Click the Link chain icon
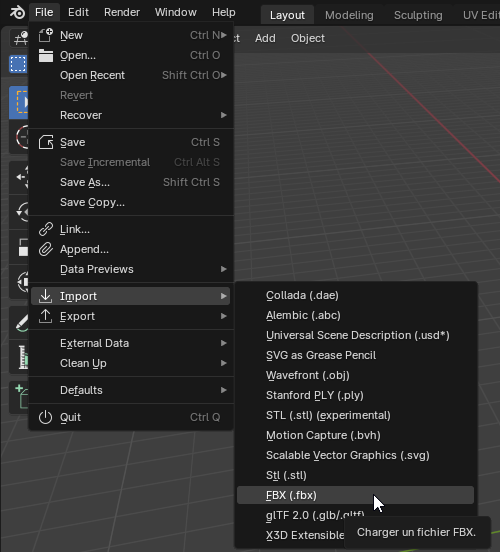This screenshot has height=552, width=500. pos(46,229)
